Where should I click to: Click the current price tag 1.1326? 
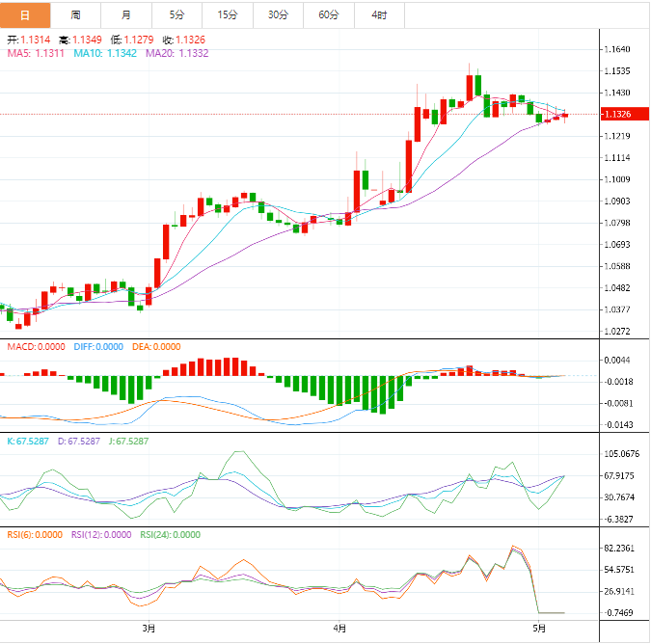click(x=615, y=115)
